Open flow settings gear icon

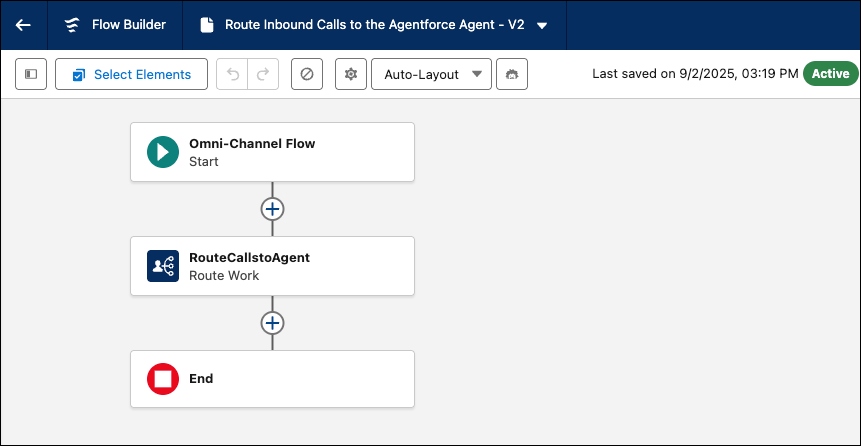(351, 74)
